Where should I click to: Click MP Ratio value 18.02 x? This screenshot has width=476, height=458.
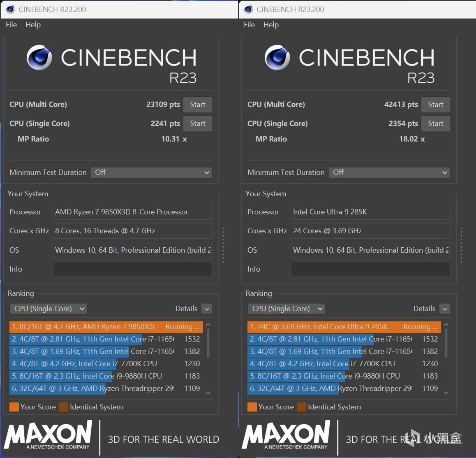tap(411, 139)
